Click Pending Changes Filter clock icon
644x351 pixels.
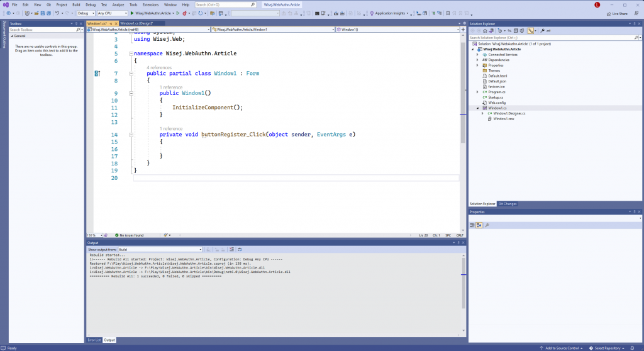click(500, 31)
